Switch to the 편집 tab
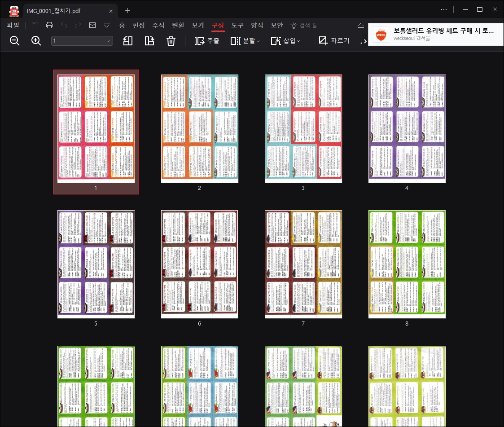 point(139,26)
